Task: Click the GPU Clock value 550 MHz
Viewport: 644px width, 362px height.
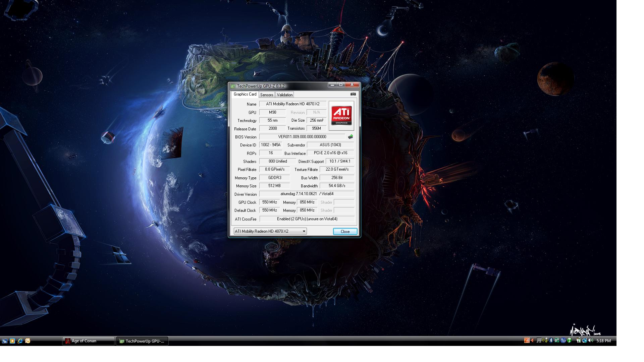Action: [x=270, y=202]
